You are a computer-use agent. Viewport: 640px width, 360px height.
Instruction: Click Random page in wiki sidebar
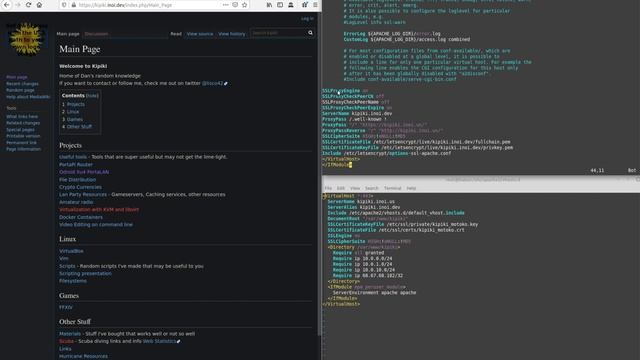click(20, 90)
